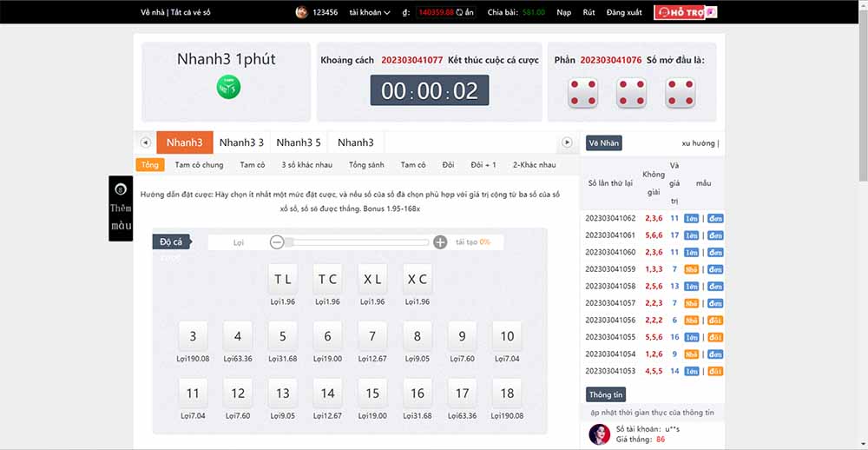Click the green Nhanh3 game logo icon

228,87
